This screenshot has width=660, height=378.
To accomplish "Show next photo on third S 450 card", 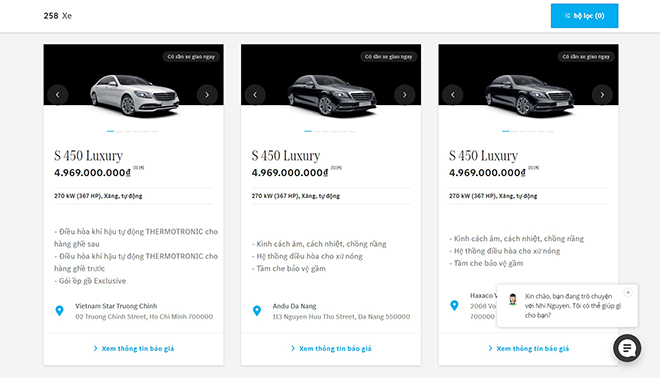I will (602, 95).
